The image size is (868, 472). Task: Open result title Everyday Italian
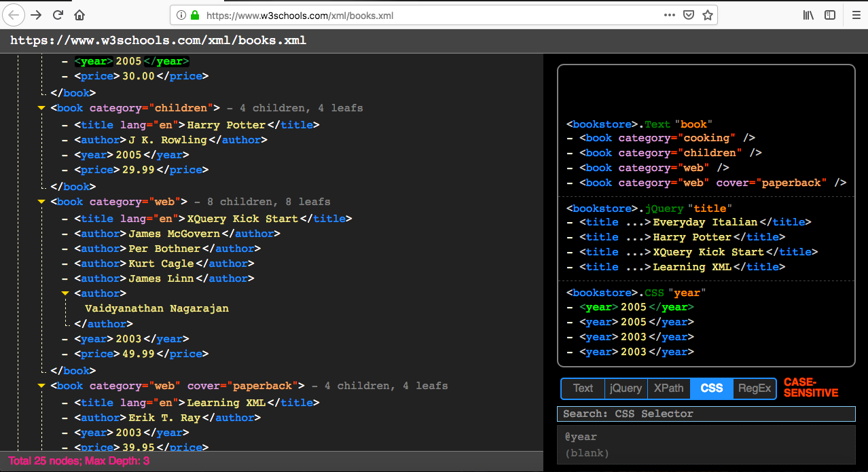tap(695, 222)
